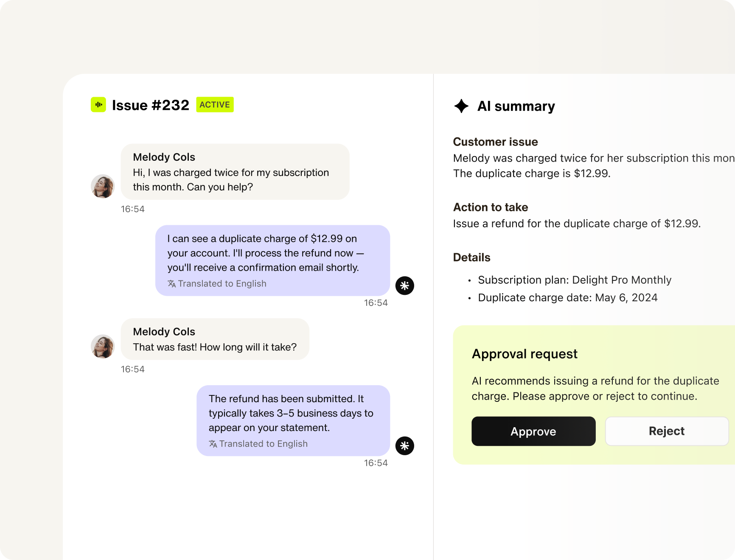
Task: Select the 'How long will it take?' message bubble
Action: (215, 339)
